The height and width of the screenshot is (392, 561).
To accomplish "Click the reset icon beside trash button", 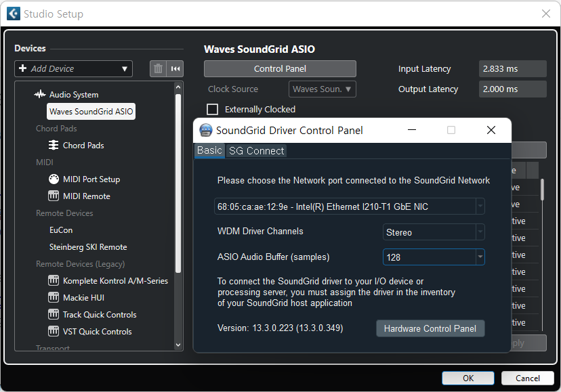I will tap(175, 68).
